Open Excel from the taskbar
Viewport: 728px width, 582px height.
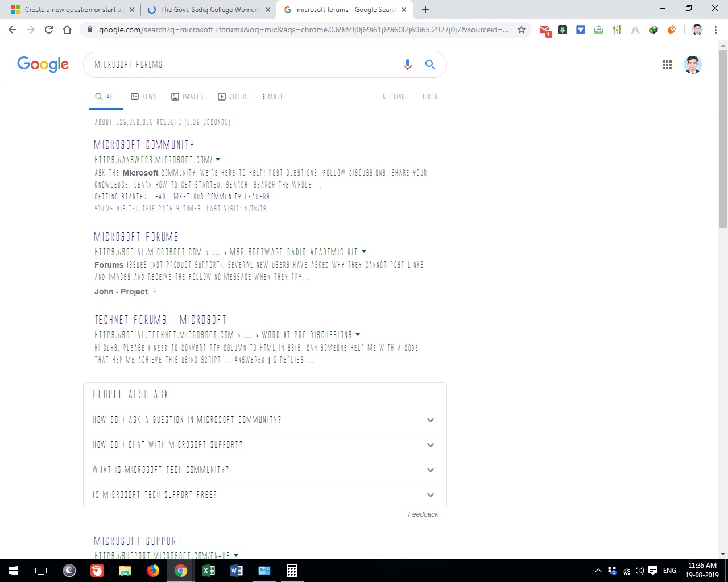(209, 571)
